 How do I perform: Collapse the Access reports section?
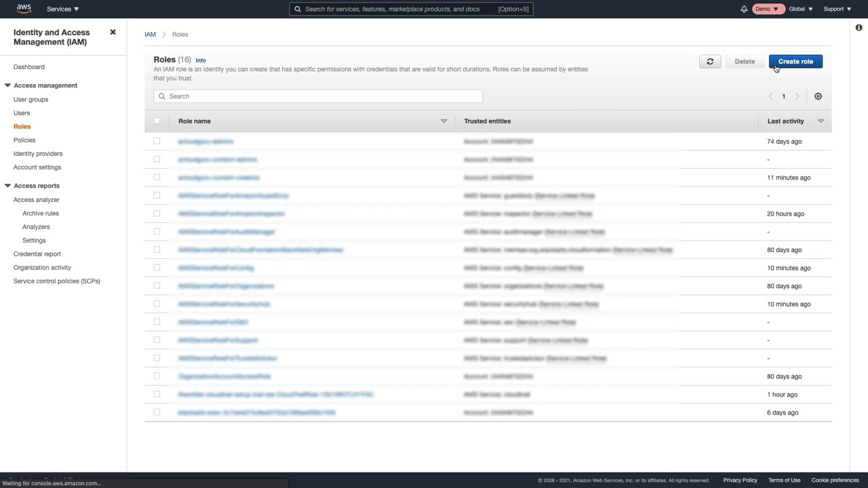tap(7, 186)
